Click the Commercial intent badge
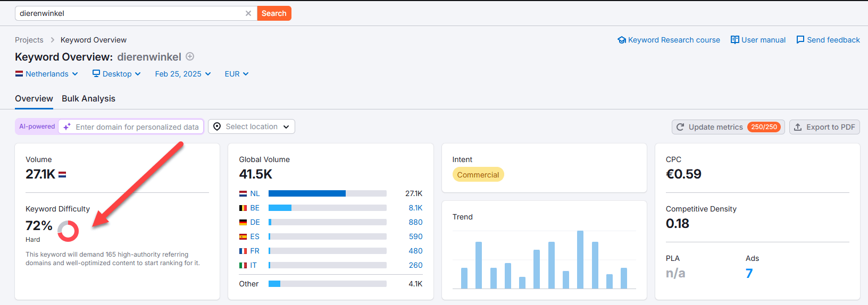The width and height of the screenshot is (868, 305). point(478,175)
